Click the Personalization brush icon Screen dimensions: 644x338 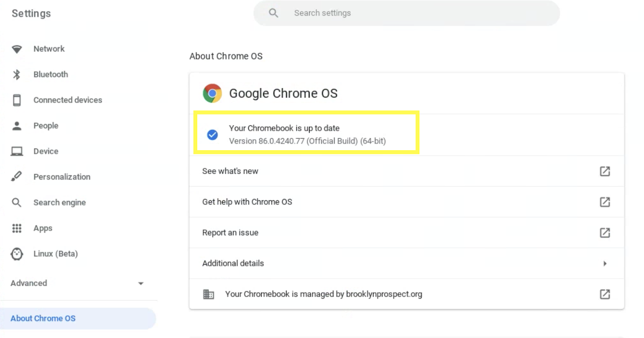point(17,176)
